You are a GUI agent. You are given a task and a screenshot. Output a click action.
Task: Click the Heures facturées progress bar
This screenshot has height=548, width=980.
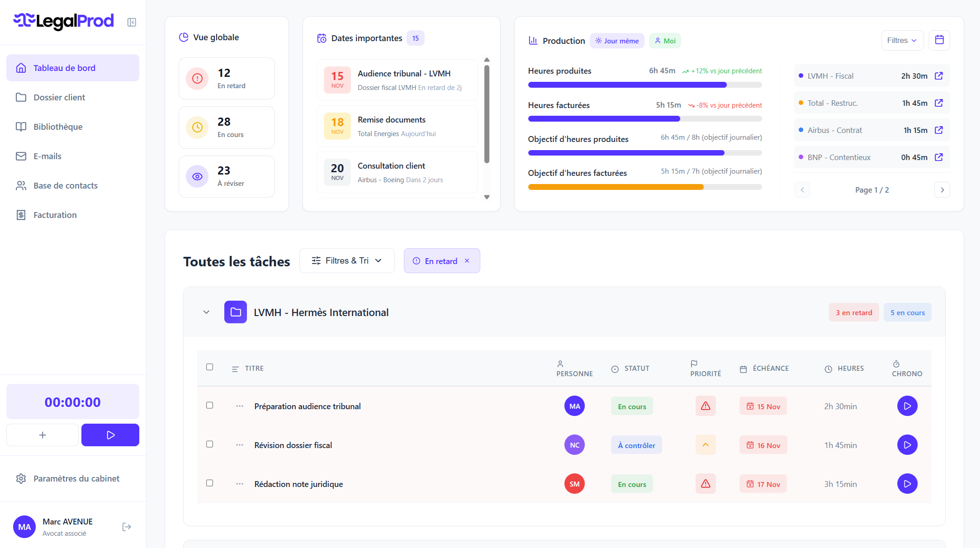pos(645,118)
